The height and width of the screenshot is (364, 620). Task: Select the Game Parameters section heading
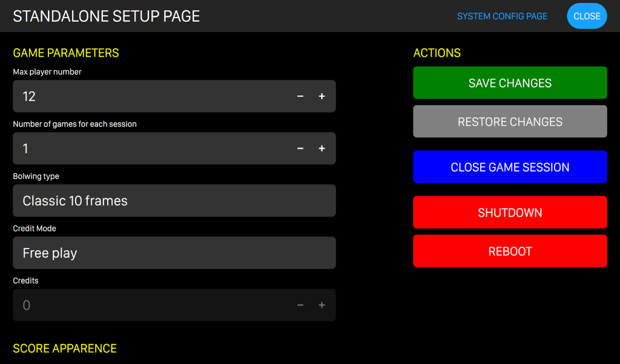pyautogui.click(x=66, y=53)
